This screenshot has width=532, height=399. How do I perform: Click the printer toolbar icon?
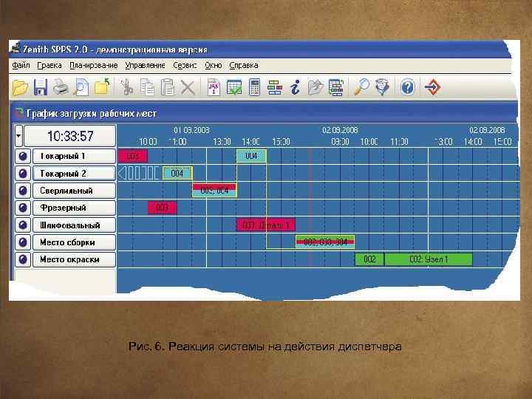[x=61, y=87]
